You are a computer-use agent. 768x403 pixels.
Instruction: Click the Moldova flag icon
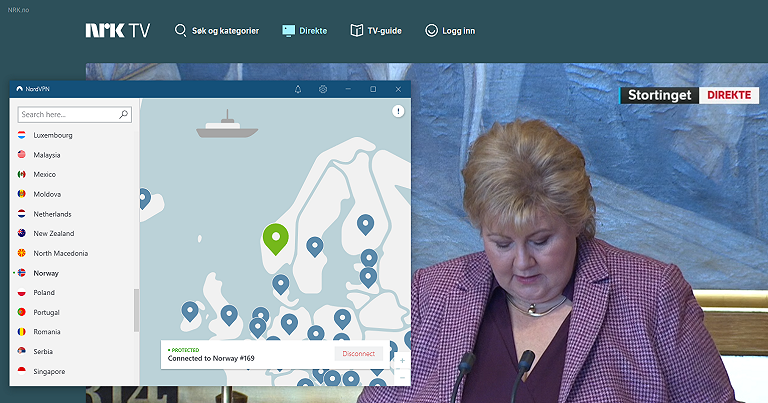[x=22, y=194]
